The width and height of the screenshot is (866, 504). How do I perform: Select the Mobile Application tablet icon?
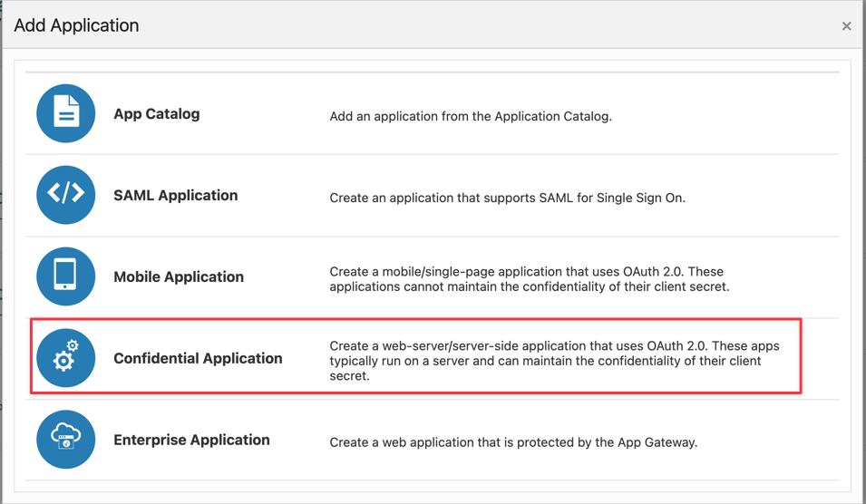point(65,276)
